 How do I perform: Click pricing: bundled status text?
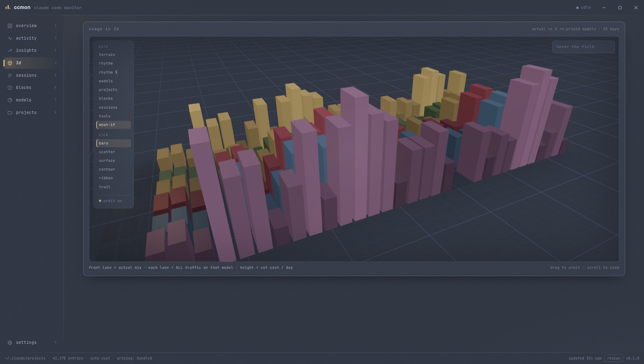tap(134, 358)
